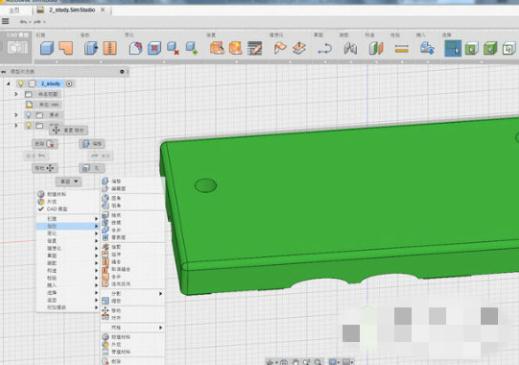Viewport: 519px width, 365px height.
Task: Click the blue solid box tool icon
Action: tap(47, 48)
